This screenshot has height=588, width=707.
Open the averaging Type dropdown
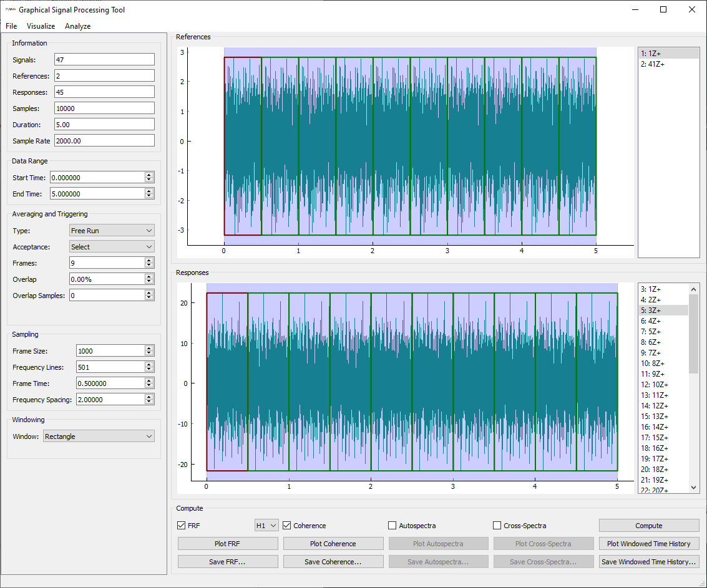(112, 231)
